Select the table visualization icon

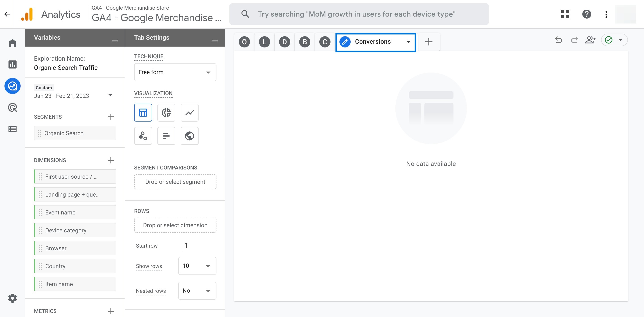click(143, 112)
